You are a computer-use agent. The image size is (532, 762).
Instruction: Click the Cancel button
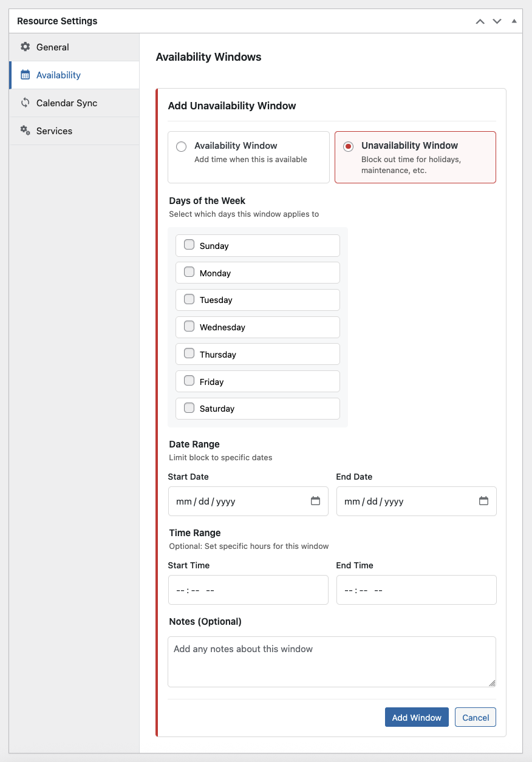click(x=476, y=717)
